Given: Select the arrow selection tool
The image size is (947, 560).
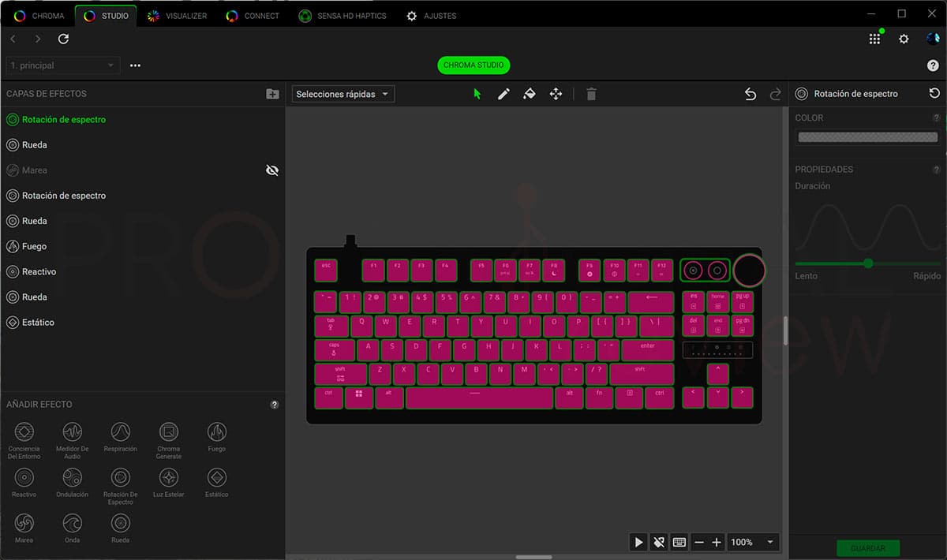Looking at the screenshot, I should tap(477, 94).
